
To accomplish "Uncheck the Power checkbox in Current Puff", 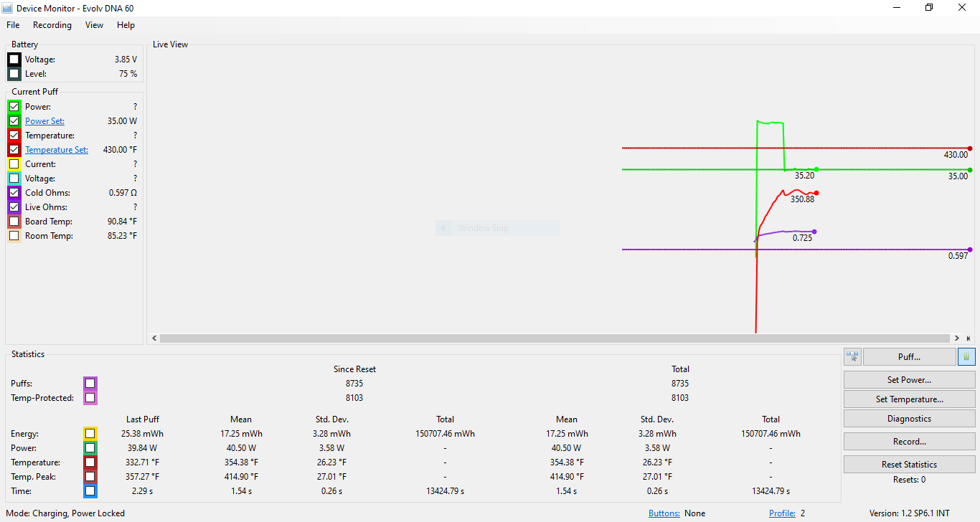I will pos(14,107).
